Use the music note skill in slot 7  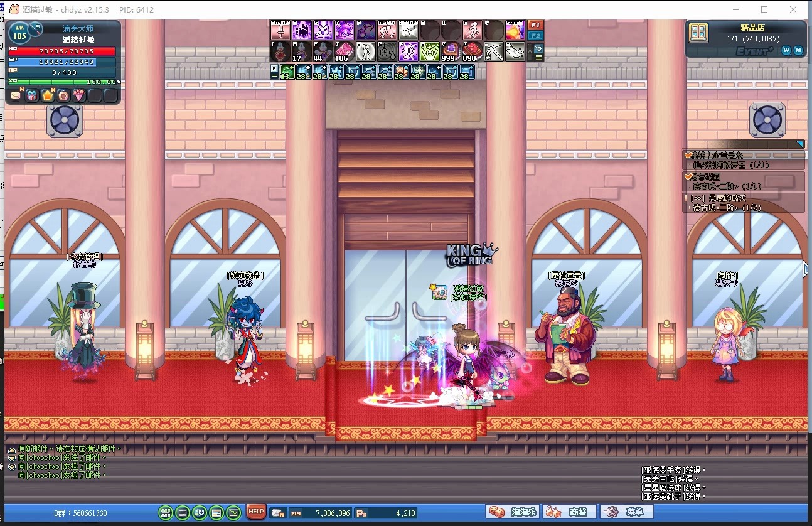click(x=409, y=51)
